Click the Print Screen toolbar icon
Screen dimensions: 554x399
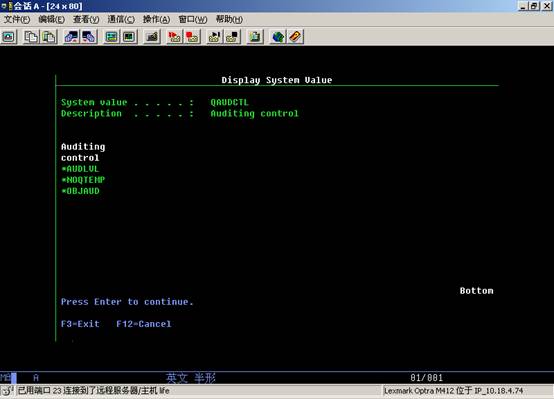[x=8, y=37]
